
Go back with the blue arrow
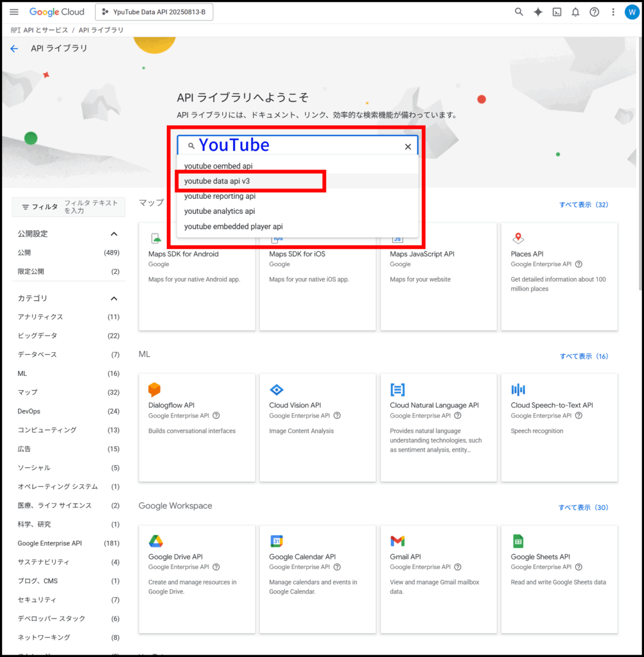tap(14, 49)
